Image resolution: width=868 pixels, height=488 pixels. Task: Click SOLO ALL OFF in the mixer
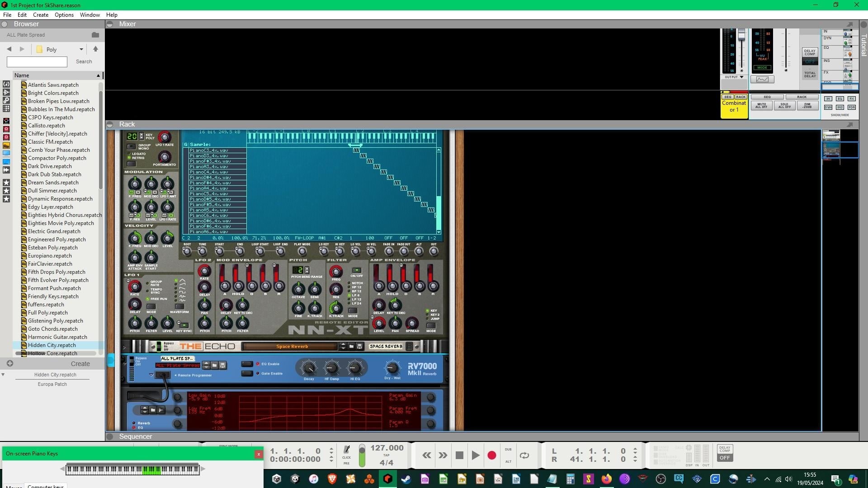click(x=785, y=105)
